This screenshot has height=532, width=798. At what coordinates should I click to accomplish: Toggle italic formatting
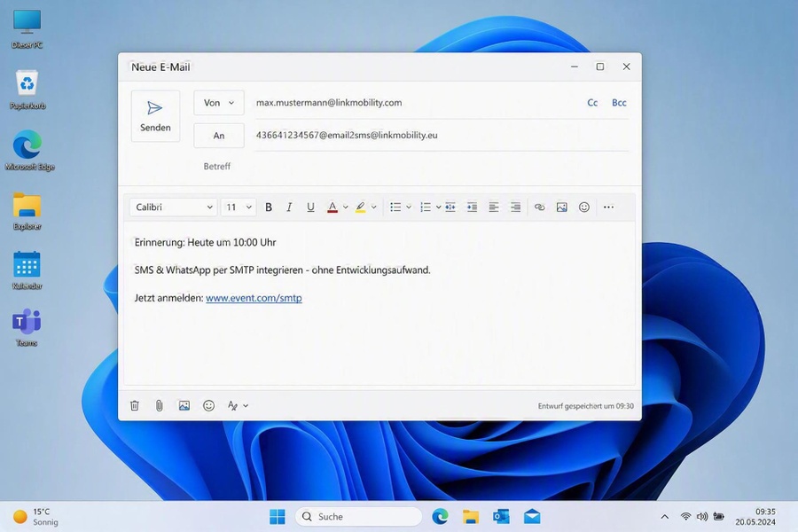(x=289, y=207)
